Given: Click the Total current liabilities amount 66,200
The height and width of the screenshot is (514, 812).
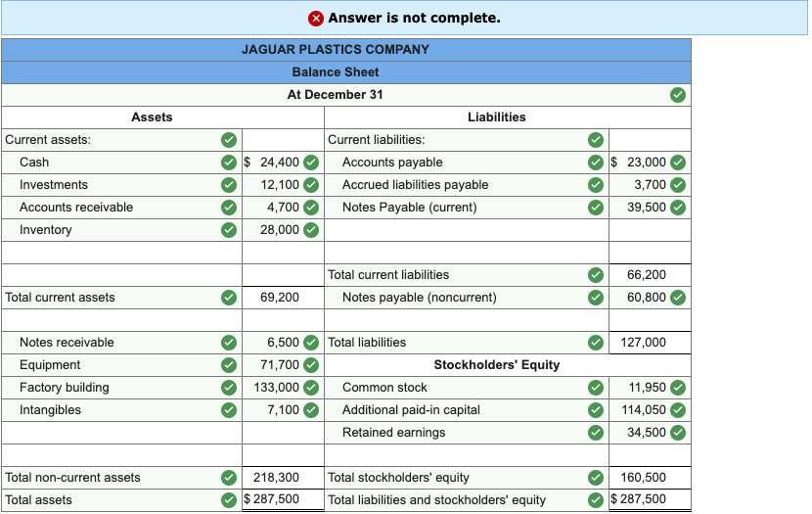Looking at the screenshot, I should click(x=647, y=274).
